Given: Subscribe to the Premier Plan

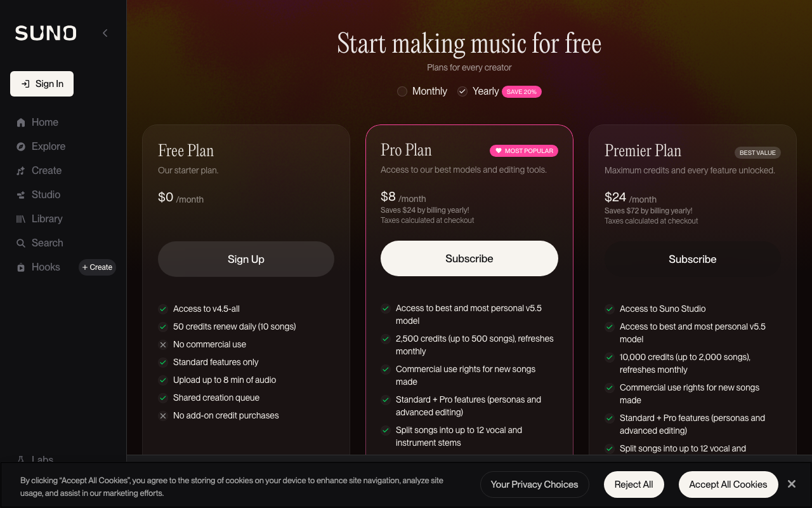Looking at the screenshot, I should click(692, 258).
